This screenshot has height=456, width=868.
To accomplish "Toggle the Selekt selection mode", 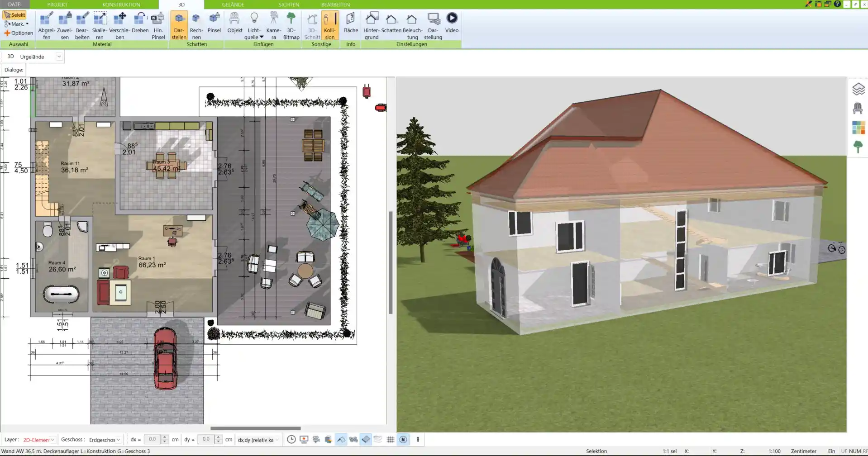I will (x=14, y=15).
